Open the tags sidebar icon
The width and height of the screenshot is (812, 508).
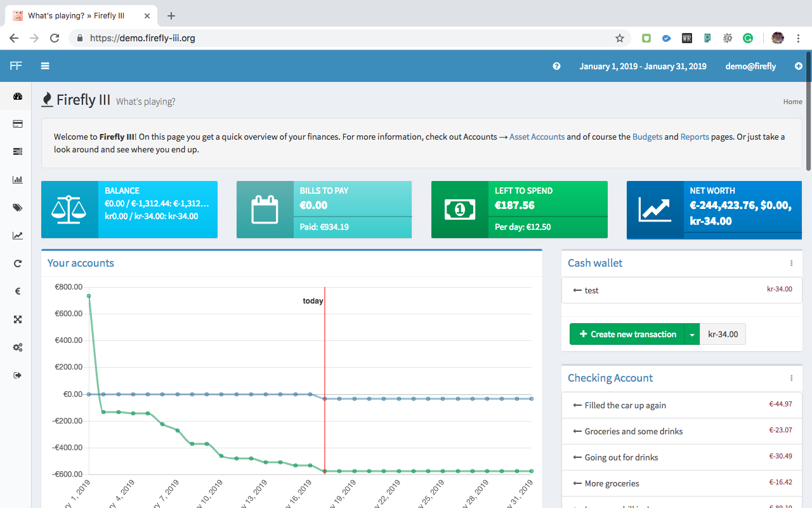17,208
